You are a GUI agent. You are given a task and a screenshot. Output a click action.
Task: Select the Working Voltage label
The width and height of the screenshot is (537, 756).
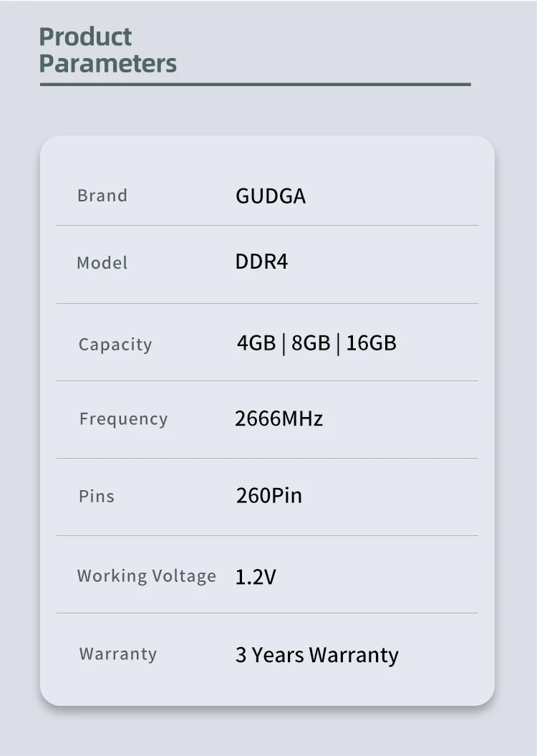146,576
